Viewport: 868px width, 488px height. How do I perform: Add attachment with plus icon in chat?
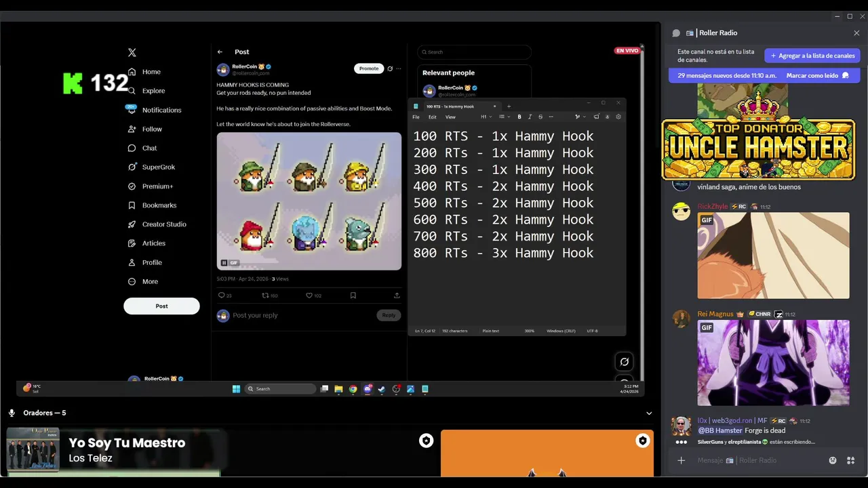pyautogui.click(x=682, y=460)
